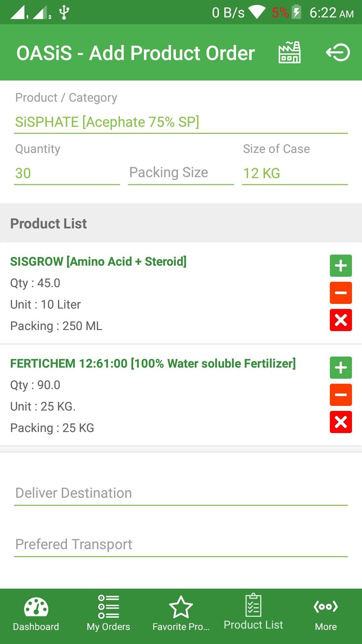Screen dimensions: 362x644
Task: Open Size of Case 12 KG field
Action: (295, 173)
